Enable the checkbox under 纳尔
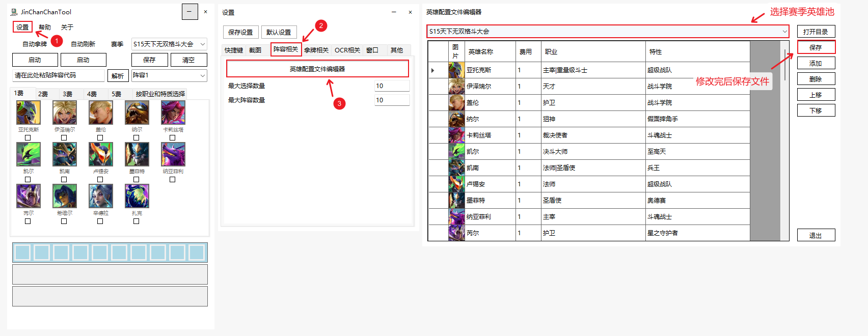 pyautogui.click(x=137, y=137)
